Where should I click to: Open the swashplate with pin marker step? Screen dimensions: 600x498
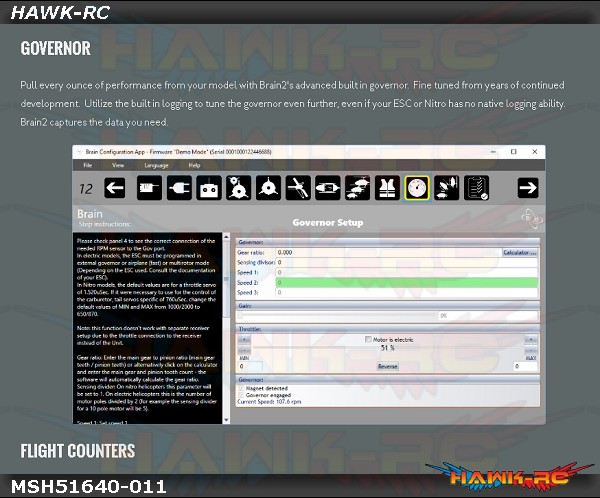[x=238, y=188]
